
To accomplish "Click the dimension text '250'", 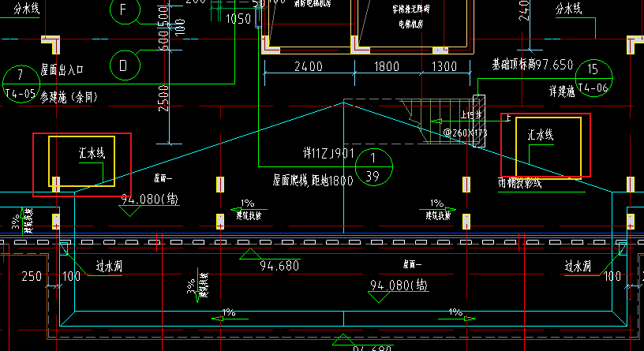I will 32,276.
